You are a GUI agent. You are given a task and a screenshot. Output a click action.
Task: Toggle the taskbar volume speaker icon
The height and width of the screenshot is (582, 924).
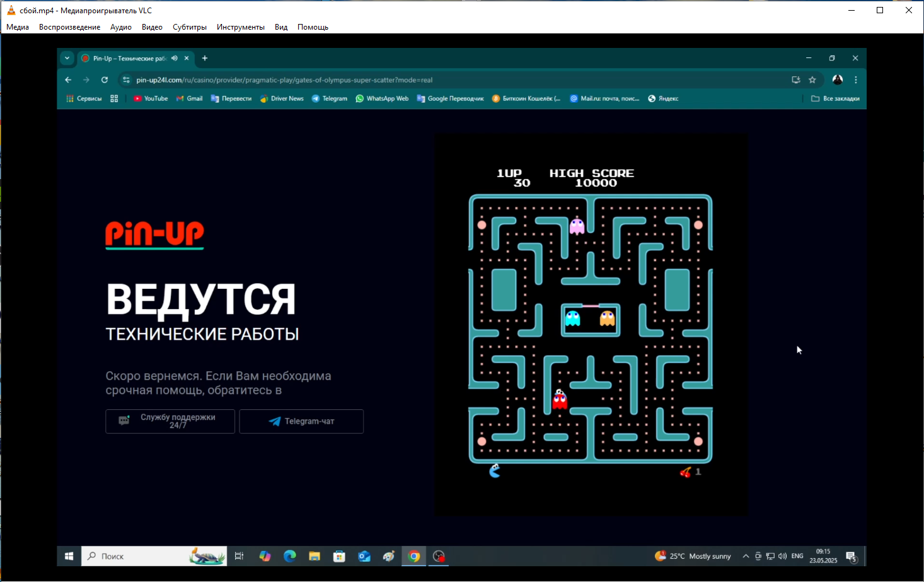(782, 556)
